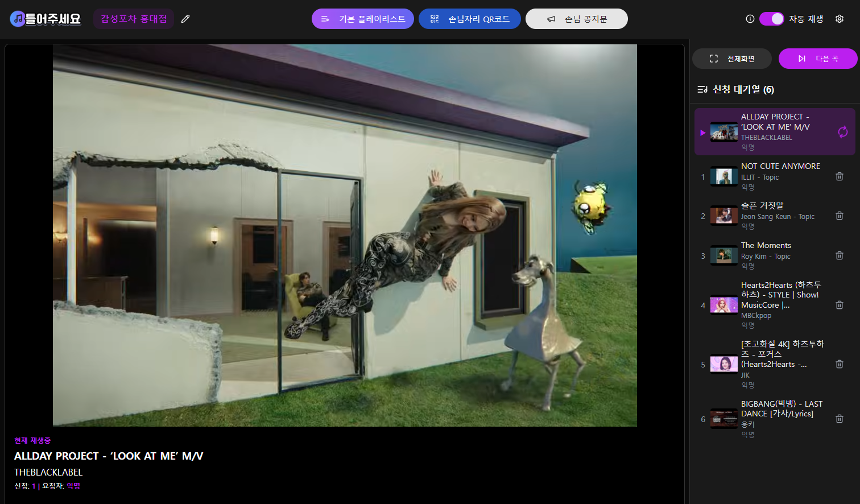Viewport: 860px width, 504px height.
Task: Select Roy Kim The Moments thumbnail
Action: 723,255
